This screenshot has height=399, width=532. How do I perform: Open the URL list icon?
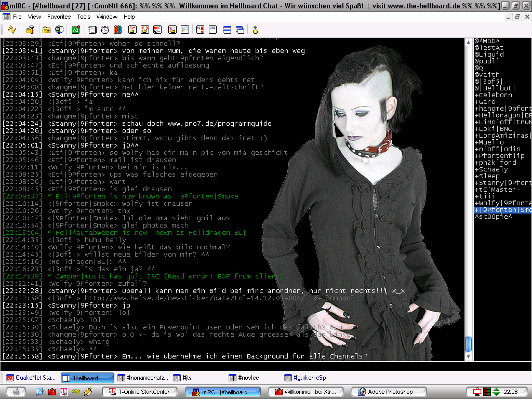click(x=211, y=30)
